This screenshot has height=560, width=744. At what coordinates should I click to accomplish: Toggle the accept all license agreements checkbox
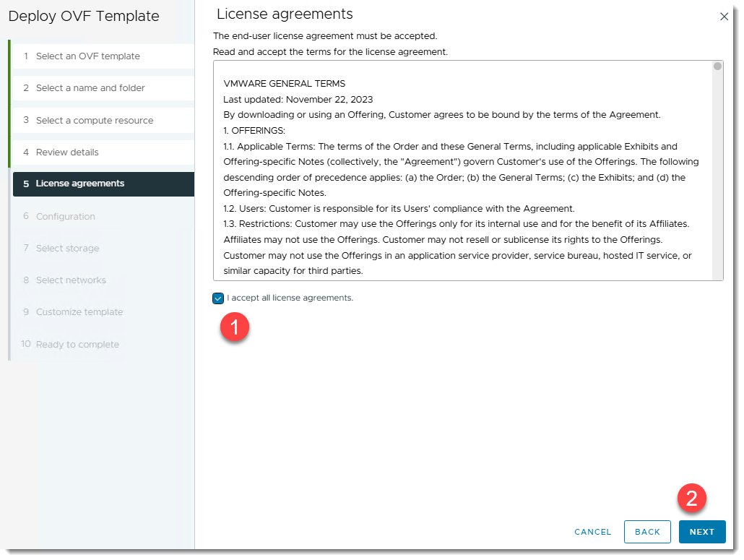click(219, 298)
